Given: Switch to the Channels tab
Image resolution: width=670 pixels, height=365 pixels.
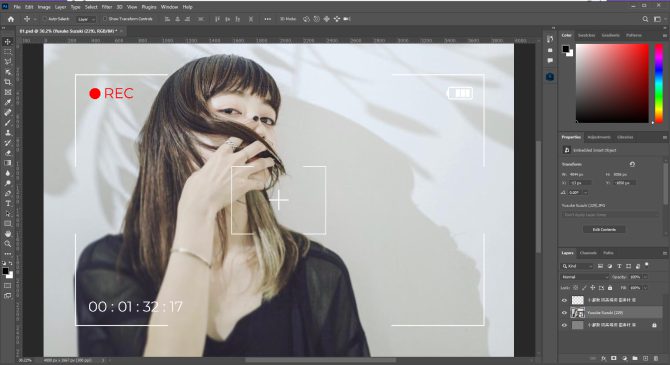Looking at the screenshot, I should coord(588,253).
